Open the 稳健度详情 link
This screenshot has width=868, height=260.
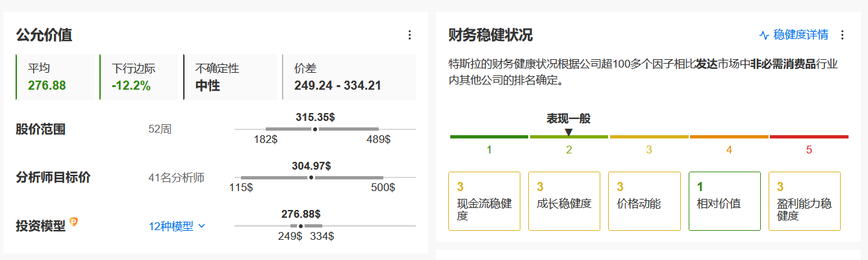click(x=800, y=35)
